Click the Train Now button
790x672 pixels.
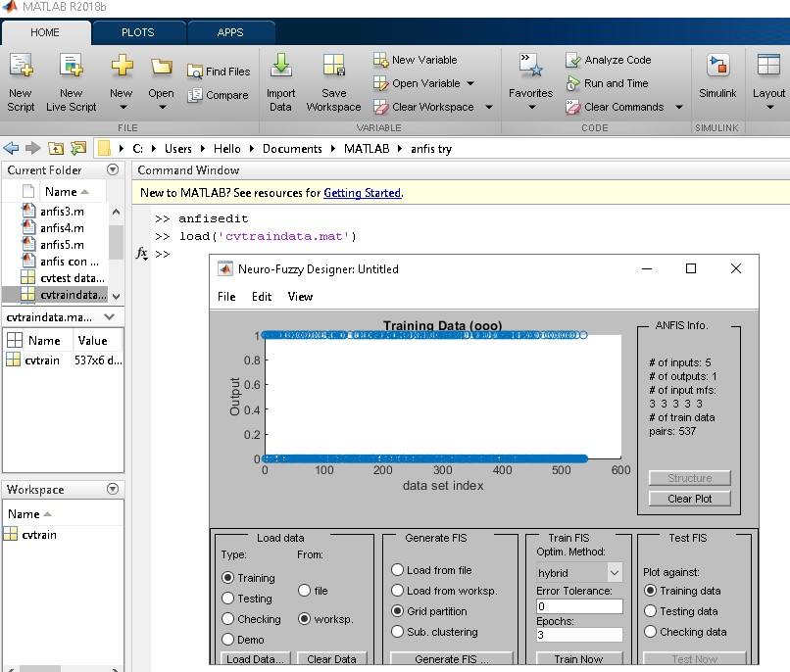click(579, 659)
